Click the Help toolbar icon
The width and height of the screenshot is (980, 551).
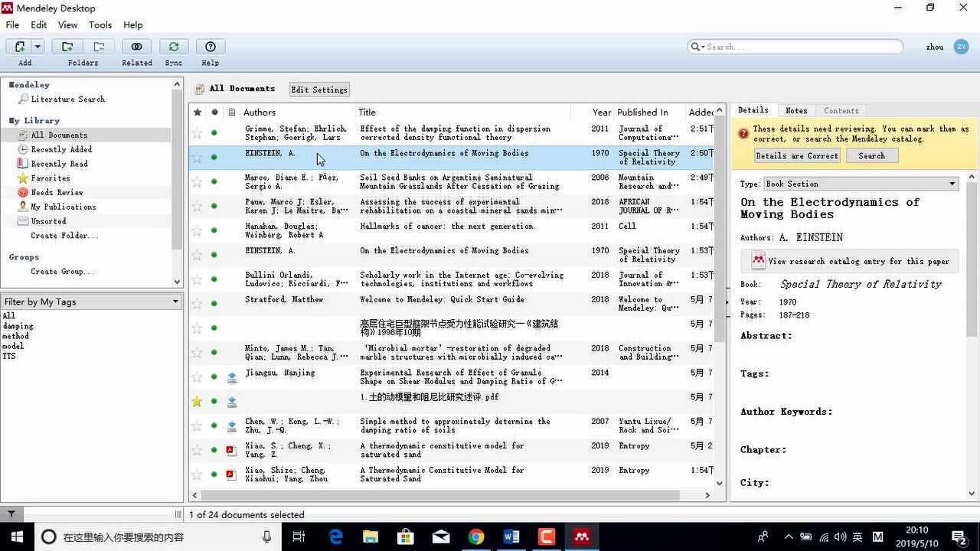(x=211, y=47)
